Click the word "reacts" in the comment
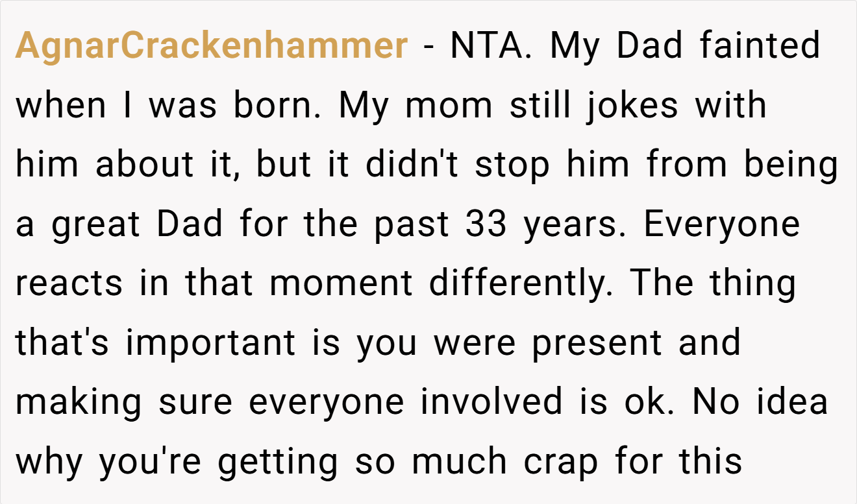Image resolution: width=857 pixels, height=504 pixels. pyautogui.click(x=69, y=285)
